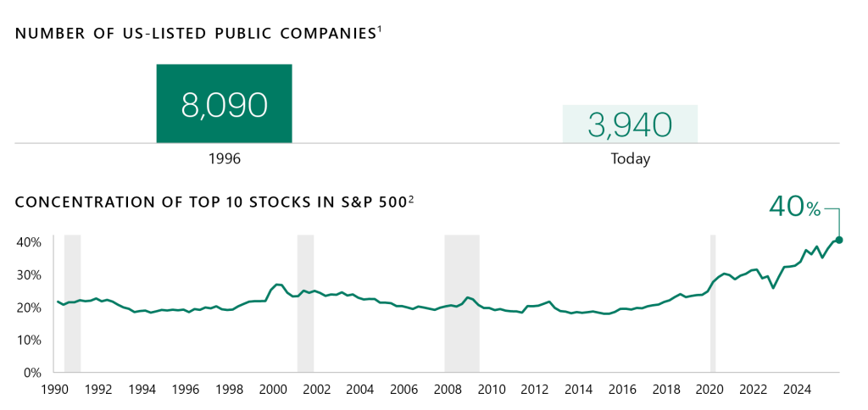Click the dark green 8,090 bar

coord(224,103)
